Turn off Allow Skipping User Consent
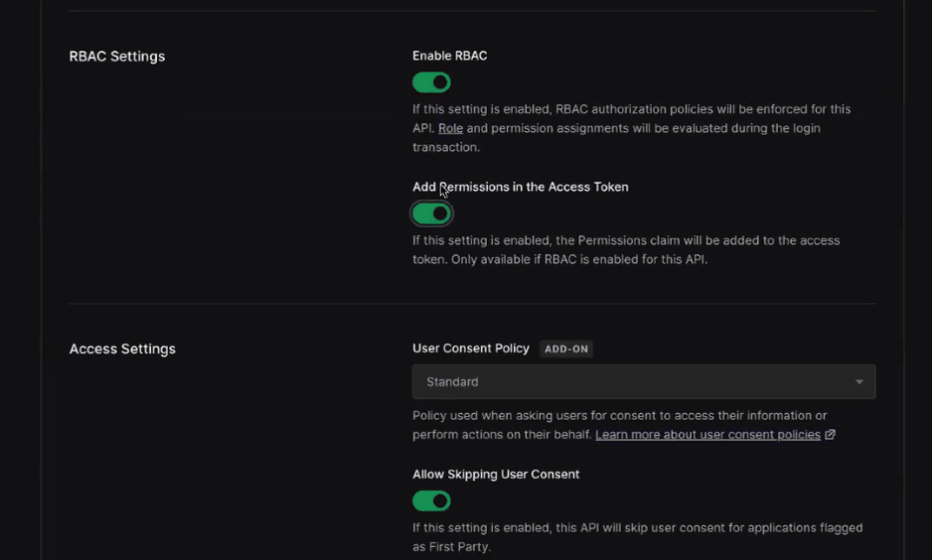Image resolution: width=932 pixels, height=560 pixels. [431, 501]
